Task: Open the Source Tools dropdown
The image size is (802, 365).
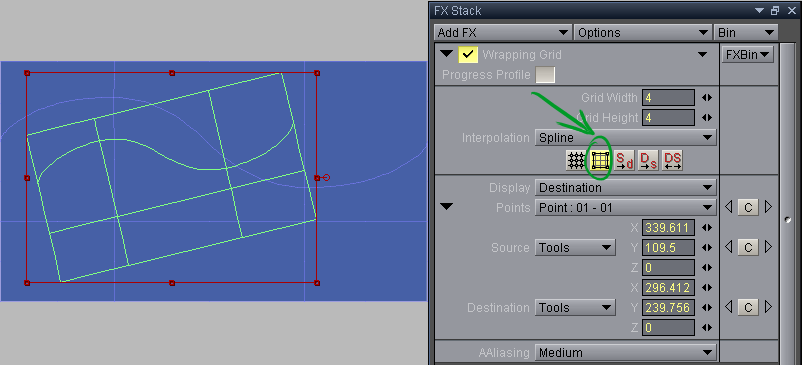Action: click(x=575, y=248)
